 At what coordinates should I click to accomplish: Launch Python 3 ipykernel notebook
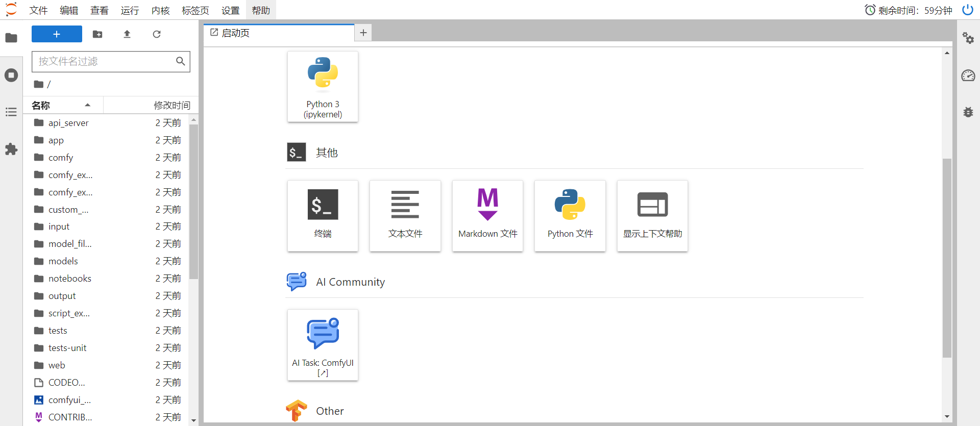tap(323, 86)
